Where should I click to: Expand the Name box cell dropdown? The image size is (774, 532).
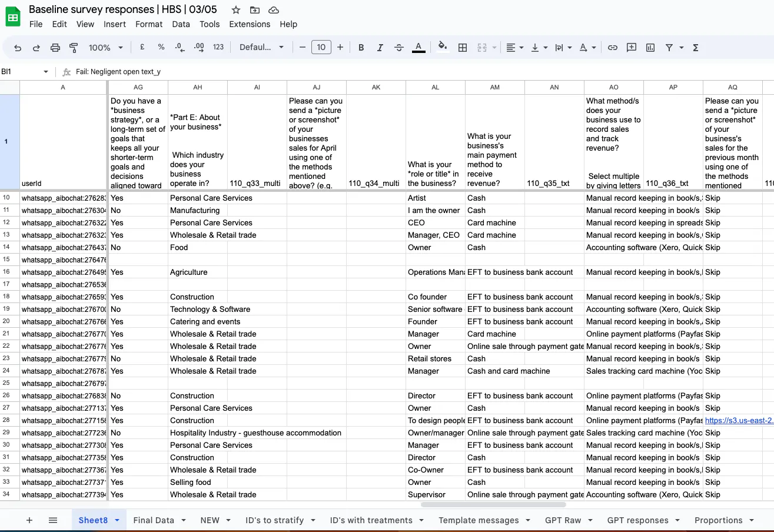point(46,72)
